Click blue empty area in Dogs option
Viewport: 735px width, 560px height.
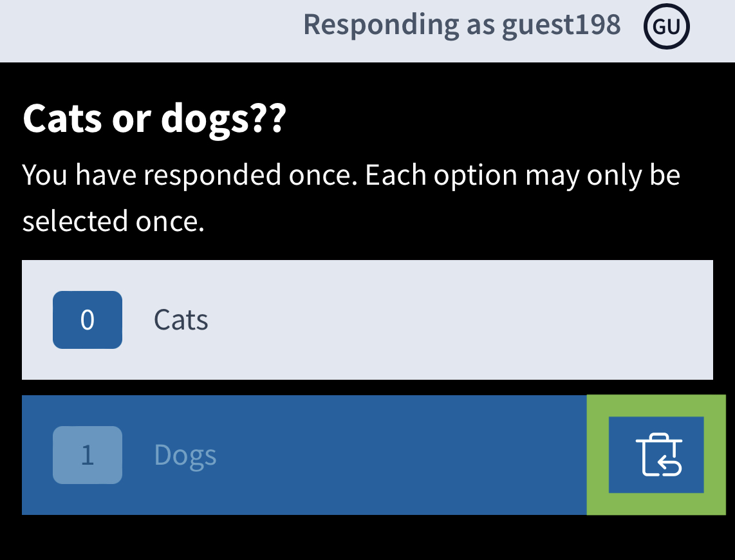(x=398, y=454)
